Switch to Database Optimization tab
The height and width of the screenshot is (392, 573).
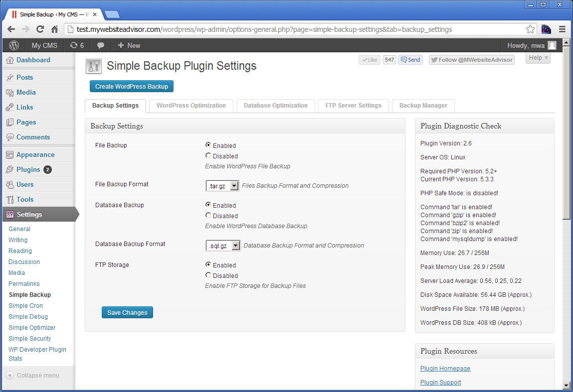(276, 106)
